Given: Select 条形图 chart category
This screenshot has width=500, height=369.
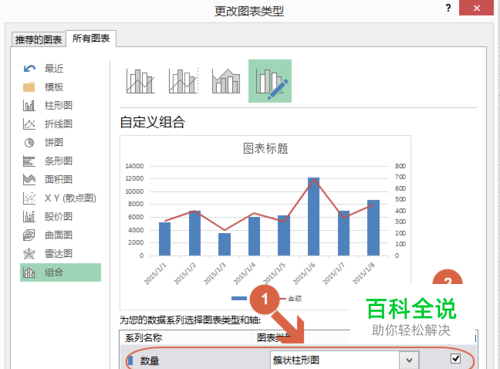Looking at the screenshot, I should coord(59,161).
